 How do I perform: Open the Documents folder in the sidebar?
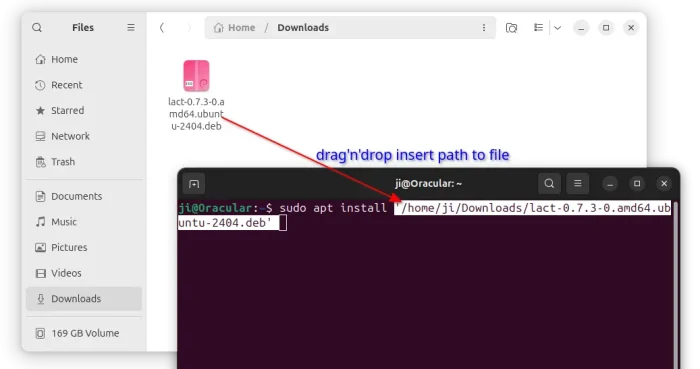point(84,196)
